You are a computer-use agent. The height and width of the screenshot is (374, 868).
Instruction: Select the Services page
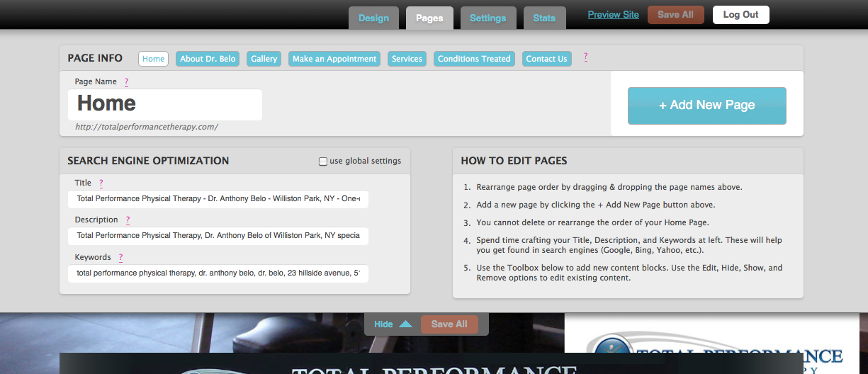[407, 59]
